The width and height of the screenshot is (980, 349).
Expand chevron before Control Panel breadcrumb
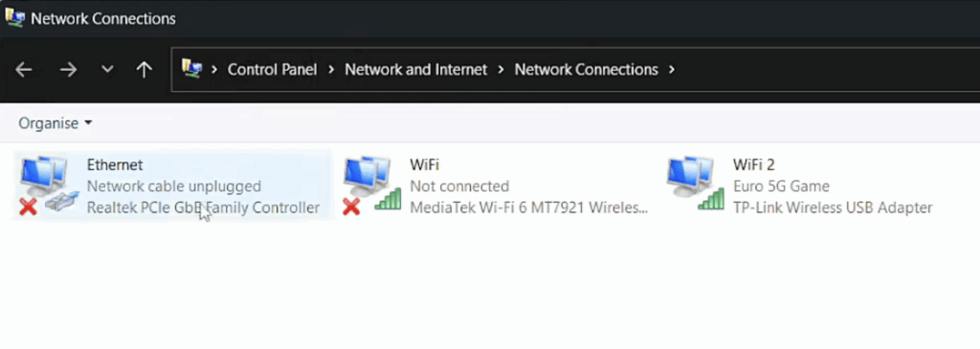click(x=214, y=69)
